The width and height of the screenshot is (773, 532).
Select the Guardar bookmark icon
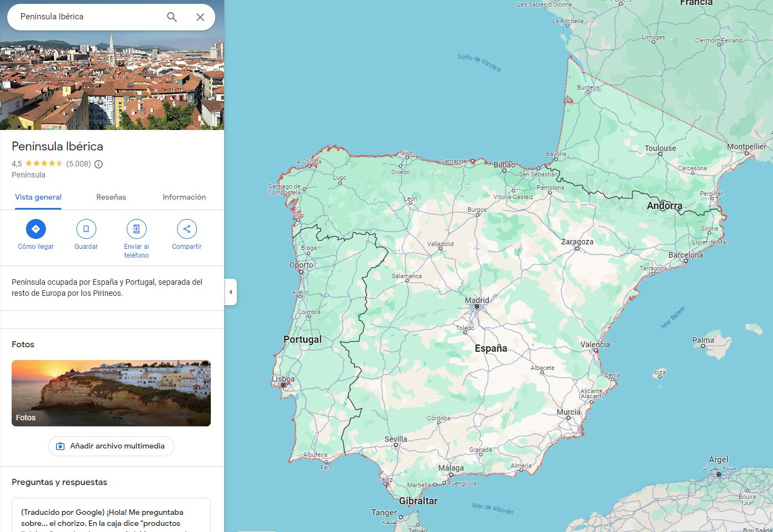(86, 228)
